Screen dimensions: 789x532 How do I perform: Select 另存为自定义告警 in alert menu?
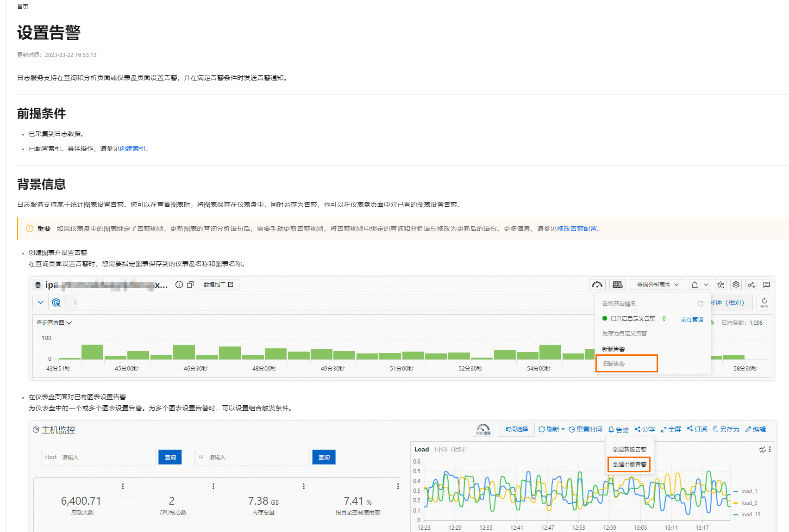point(625,334)
